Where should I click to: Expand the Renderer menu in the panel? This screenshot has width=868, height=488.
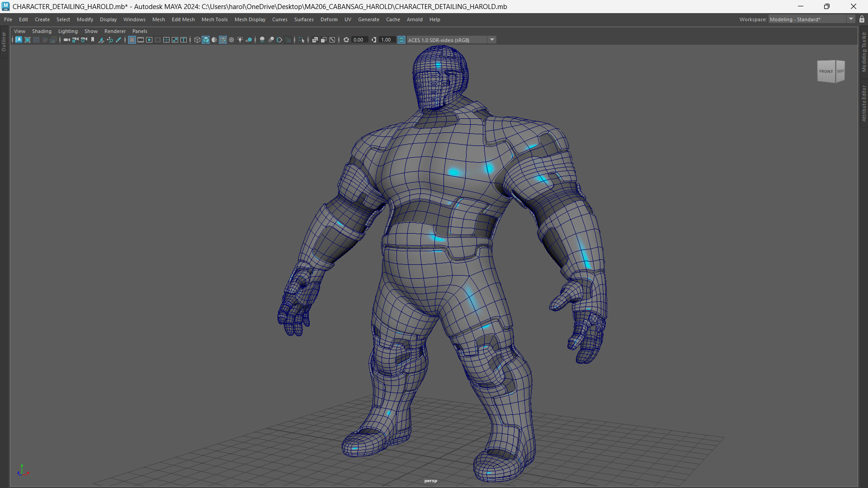pos(115,31)
